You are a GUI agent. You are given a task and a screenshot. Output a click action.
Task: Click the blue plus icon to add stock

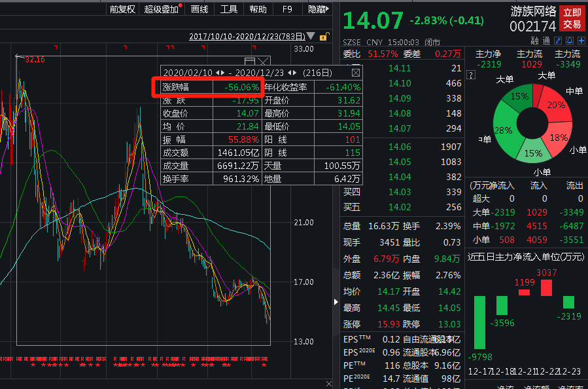tap(581, 41)
